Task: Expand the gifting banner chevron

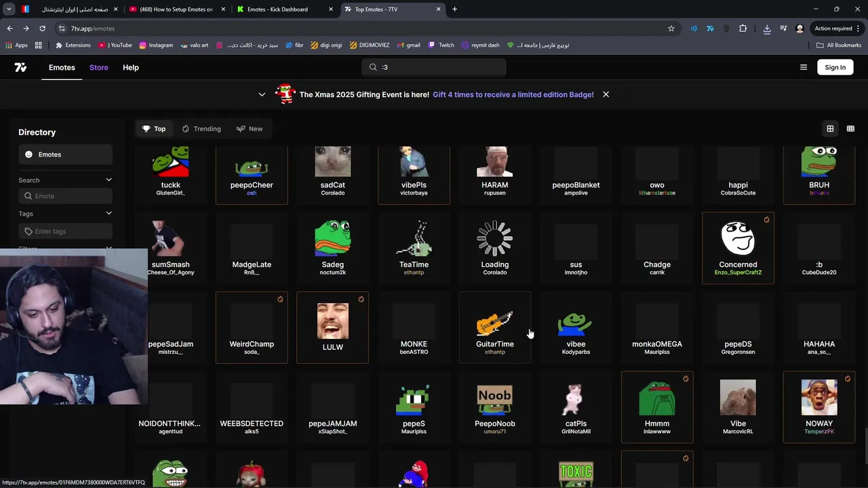Action: point(262,94)
